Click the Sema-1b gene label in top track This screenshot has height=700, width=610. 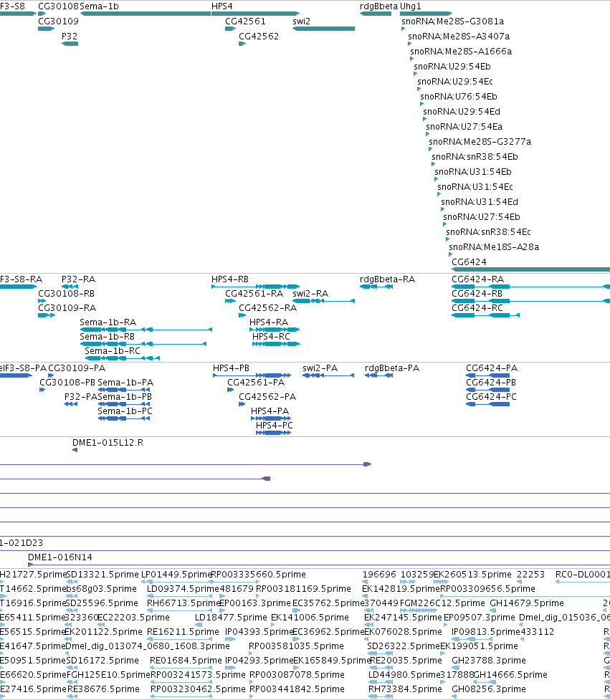99,6
